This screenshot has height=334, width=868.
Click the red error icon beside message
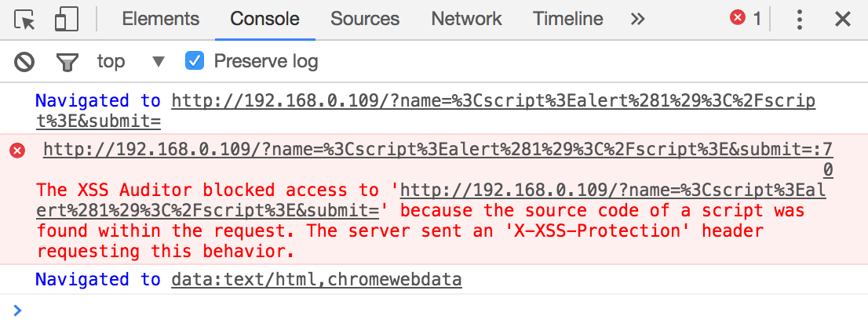[16, 150]
